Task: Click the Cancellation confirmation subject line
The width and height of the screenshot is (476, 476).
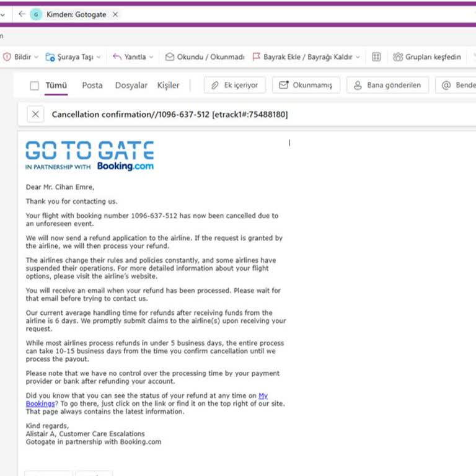Action: pos(170,115)
